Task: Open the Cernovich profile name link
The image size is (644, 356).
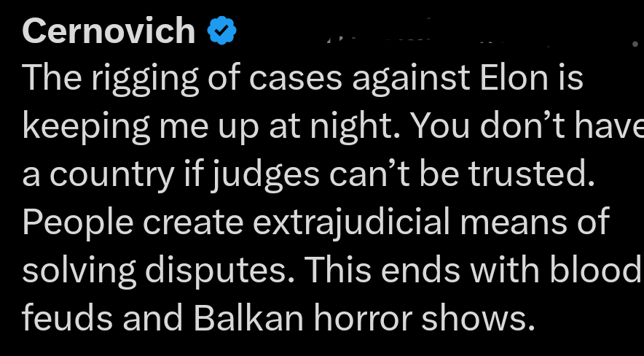Action: (x=109, y=31)
